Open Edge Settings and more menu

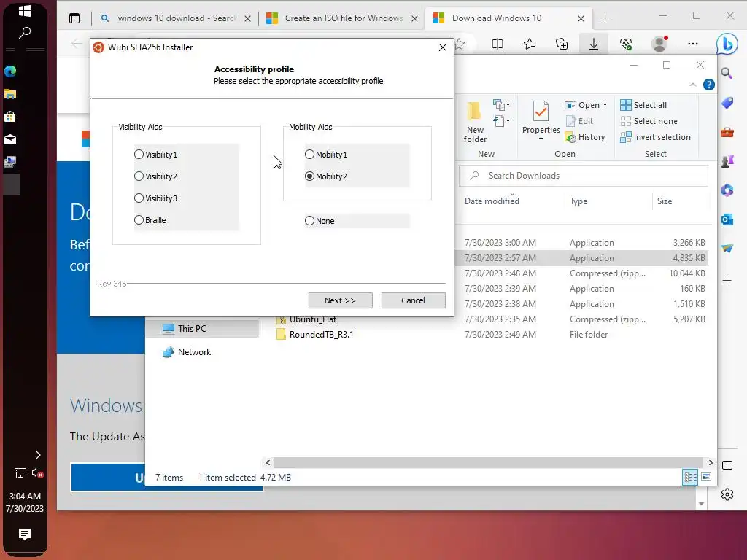(x=693, y=44)
